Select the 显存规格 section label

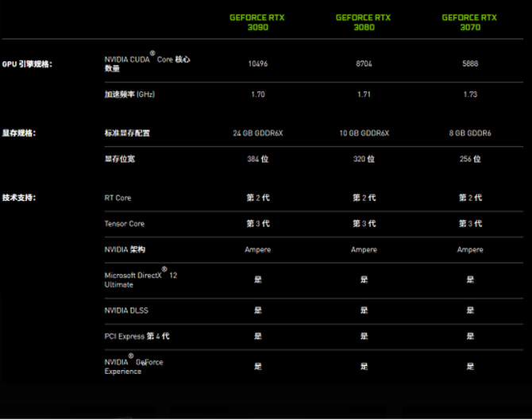[20, 133]
